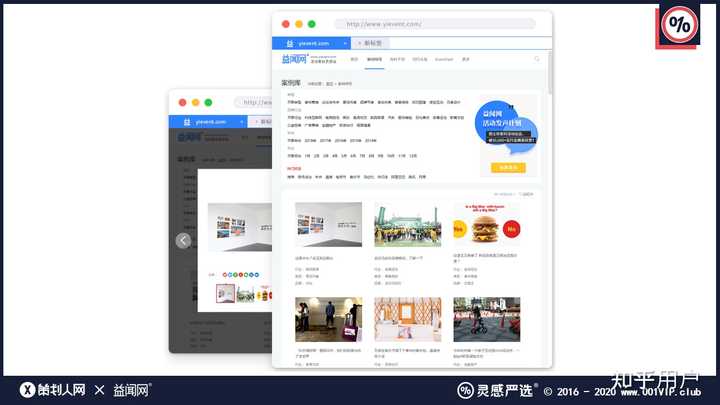
Task: Focus the front window address bar
Action: pos(435,24)
